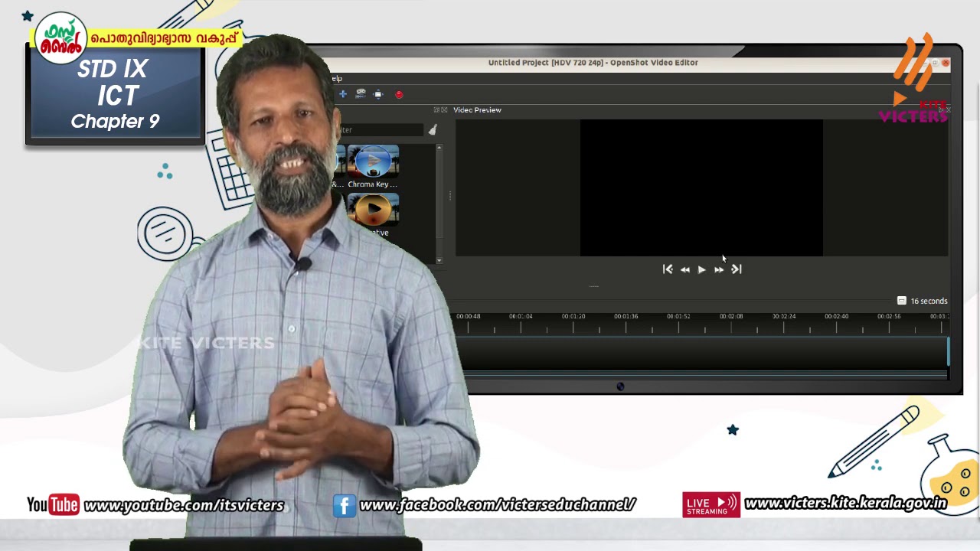
Task: Click the broom clear-filter icon
Action: click(433, 130)
